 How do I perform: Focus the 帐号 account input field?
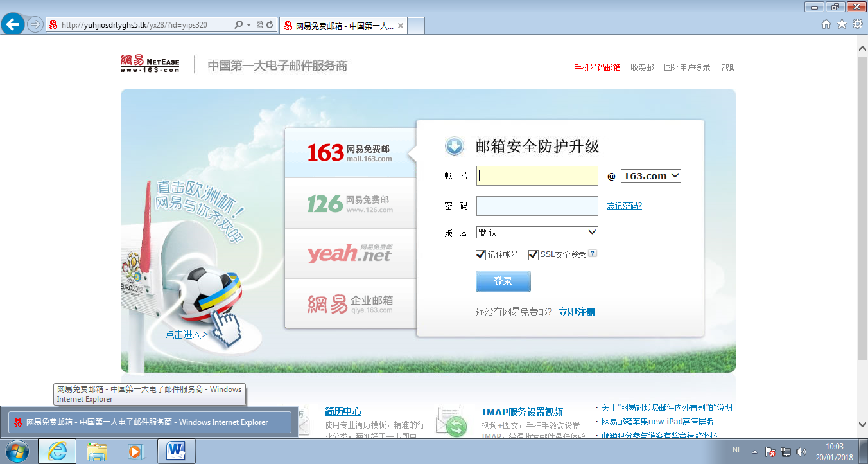(537, 176)
